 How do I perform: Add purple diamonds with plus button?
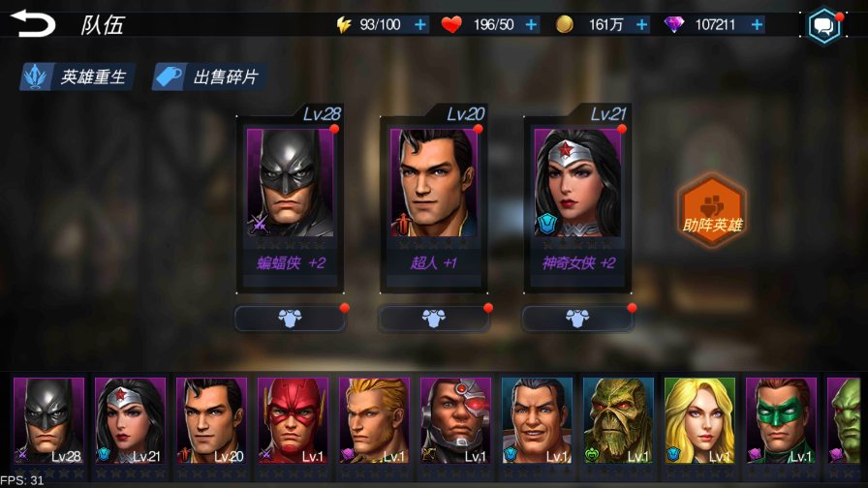[x=757, y=25]
